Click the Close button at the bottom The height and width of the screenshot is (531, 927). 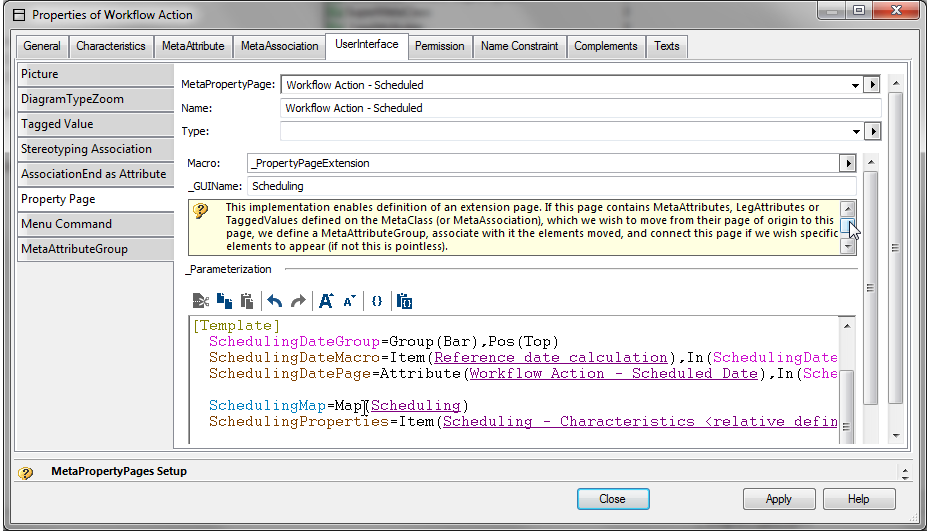pyautogui.click(x=612, y=499)
